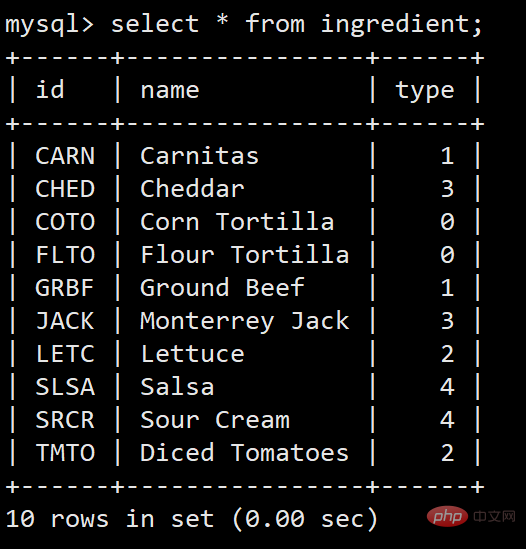Select the TMTO id cell
Image resolution: width=526 pixels, height=549 pixels.
click(x=65, y=452)
